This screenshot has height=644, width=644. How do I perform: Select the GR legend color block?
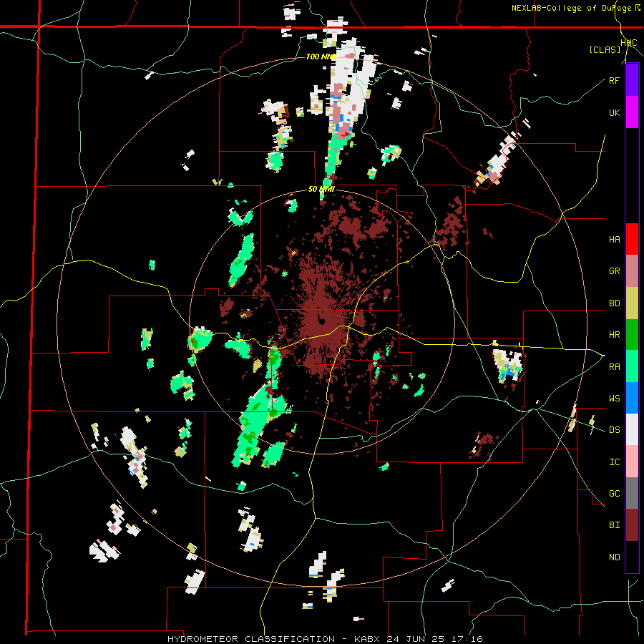tap(632, 271)
